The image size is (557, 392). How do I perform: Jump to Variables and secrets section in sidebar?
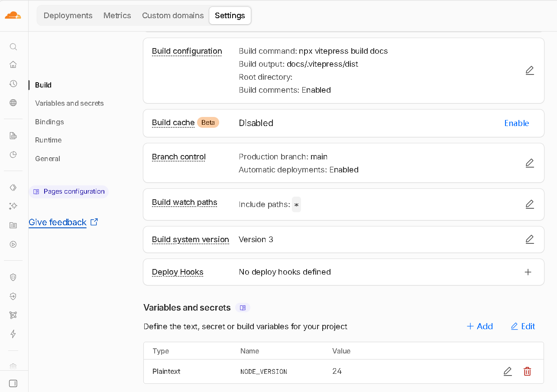pos(69,103)
